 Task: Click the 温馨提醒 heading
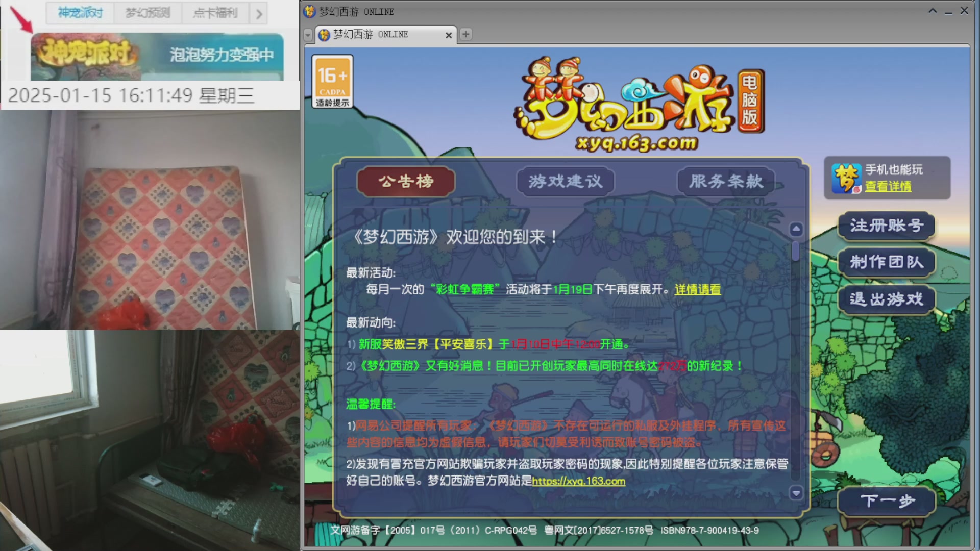pos(371,404)
